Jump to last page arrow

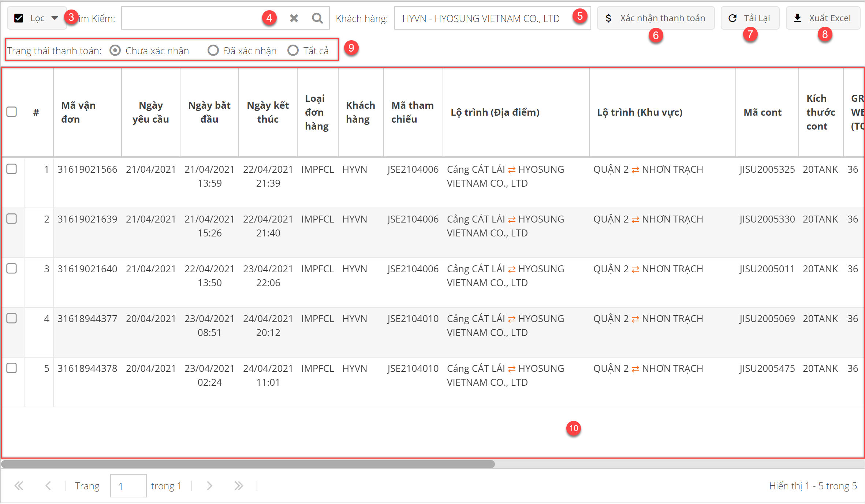(239, 486)
